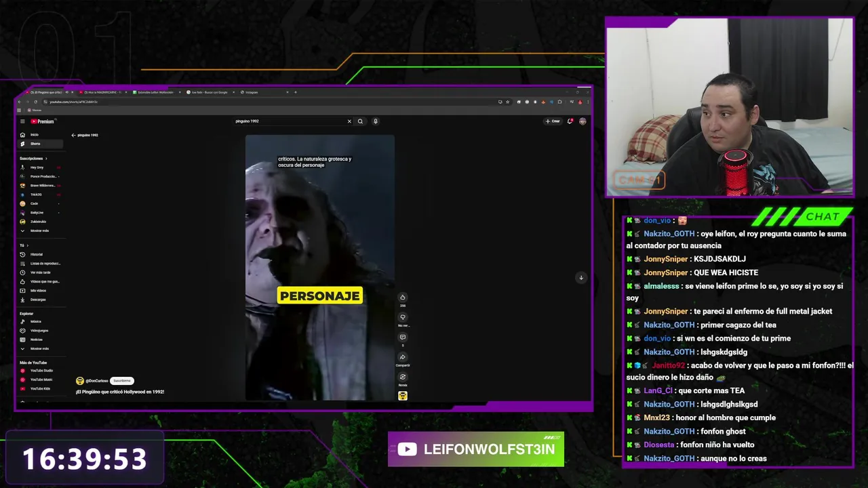Reload the page in browser
Image resolution: width=868 pixels, height=488 pixels.
coord(35,102)
